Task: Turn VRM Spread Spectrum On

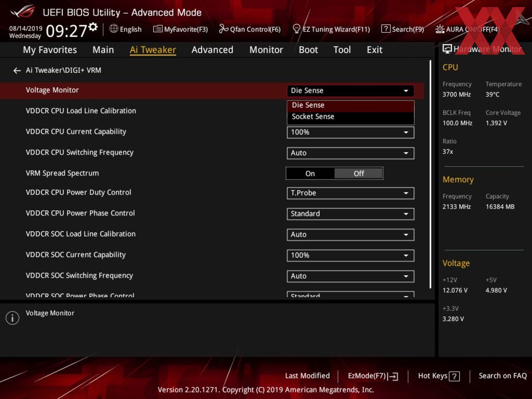Action: coord(310,174)
